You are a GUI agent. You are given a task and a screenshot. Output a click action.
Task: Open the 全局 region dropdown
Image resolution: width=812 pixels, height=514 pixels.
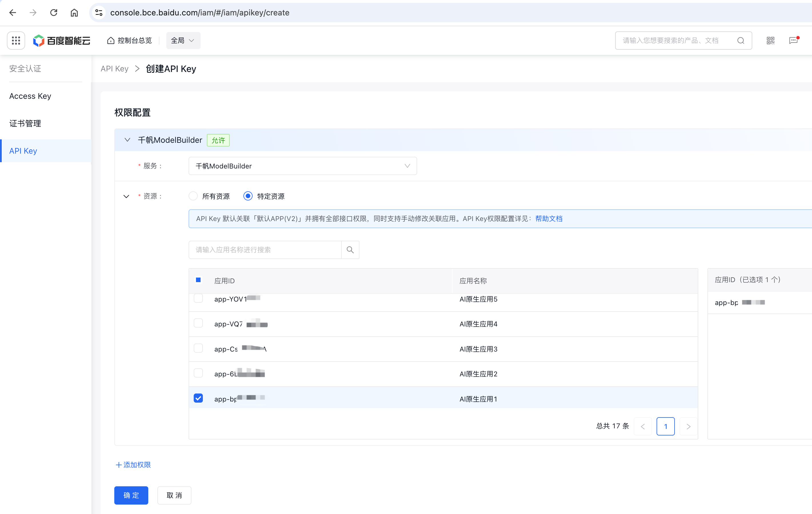[x=183, y=41]
